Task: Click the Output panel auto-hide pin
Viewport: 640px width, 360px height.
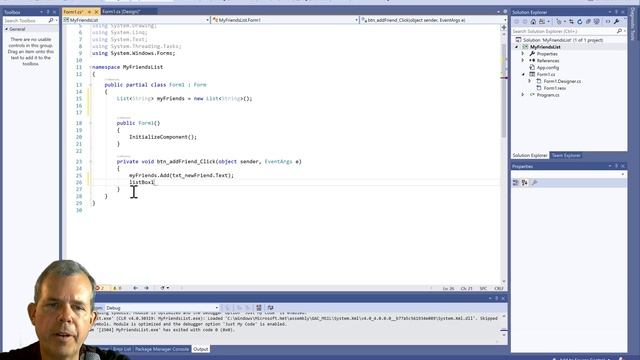Action: (497, 298)
